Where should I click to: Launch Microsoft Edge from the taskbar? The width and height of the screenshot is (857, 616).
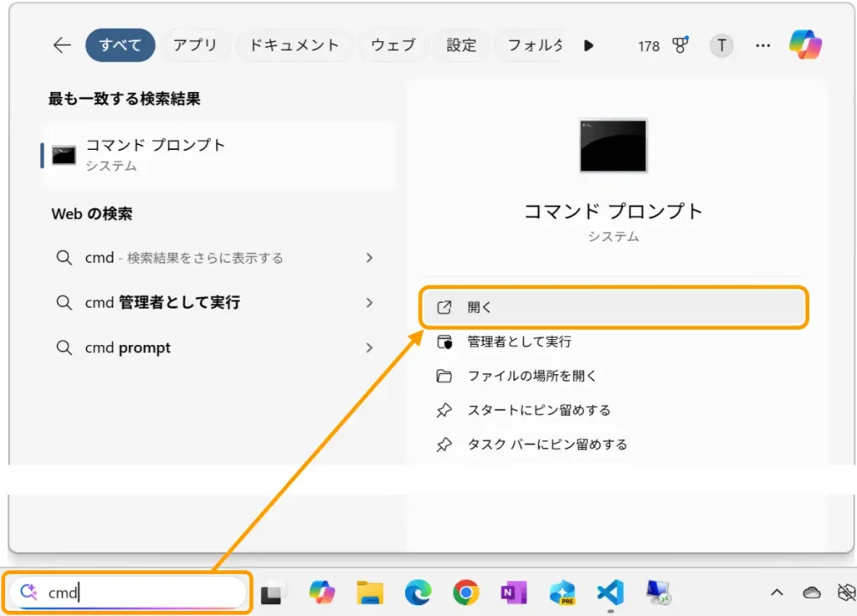point(418,593)
